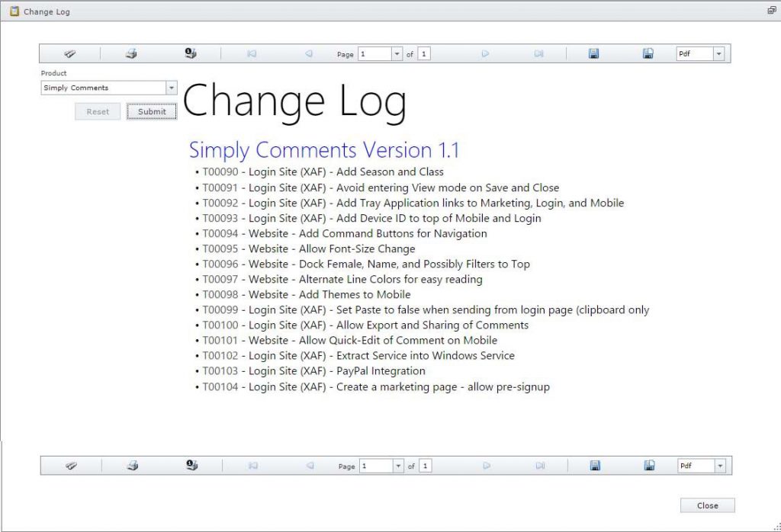Viewport: 781px width, 532px height.
Task: Click print report icon in bottom toolbar
Action: [133, 466]
